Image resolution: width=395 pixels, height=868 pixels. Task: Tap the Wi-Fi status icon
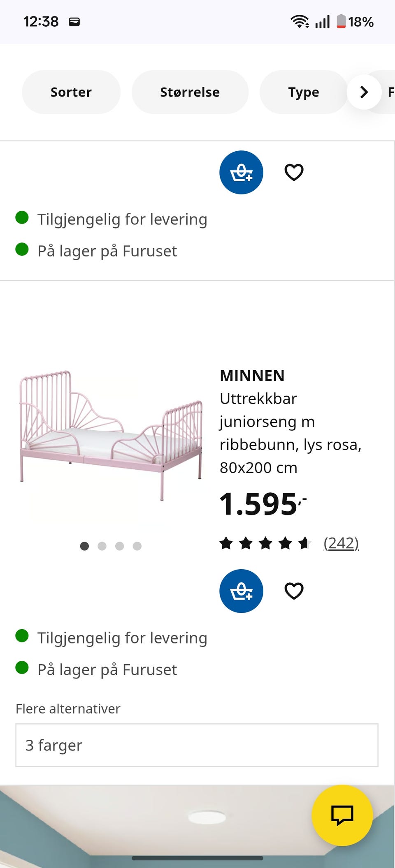coord(300,21)
